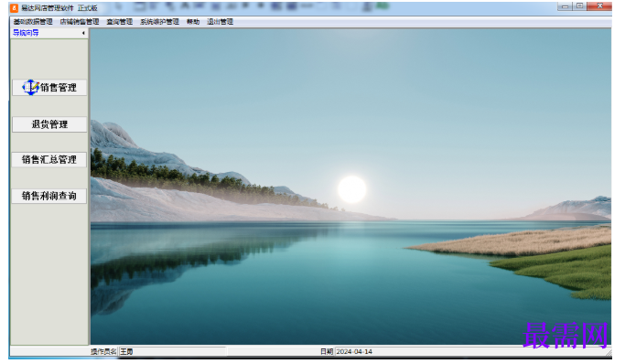Close the 易达网店管理软件 window

coord(599,6)
